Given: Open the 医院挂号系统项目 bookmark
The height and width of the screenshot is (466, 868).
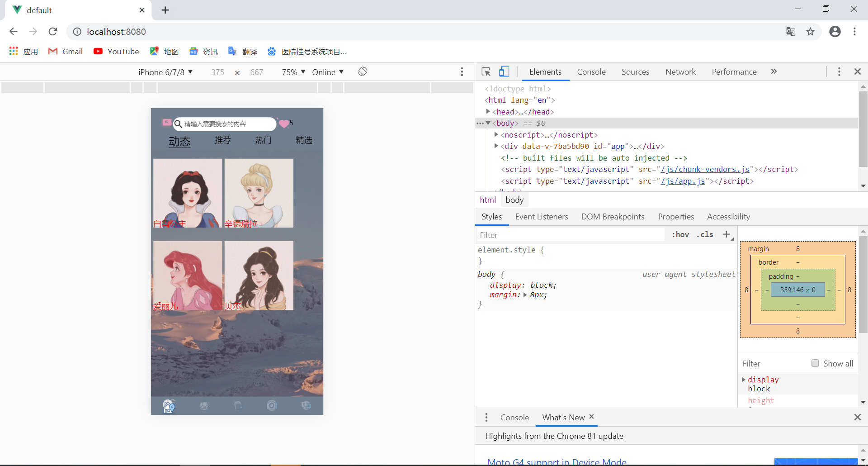Looking at the screenshot, I should (x=307, y=52).
